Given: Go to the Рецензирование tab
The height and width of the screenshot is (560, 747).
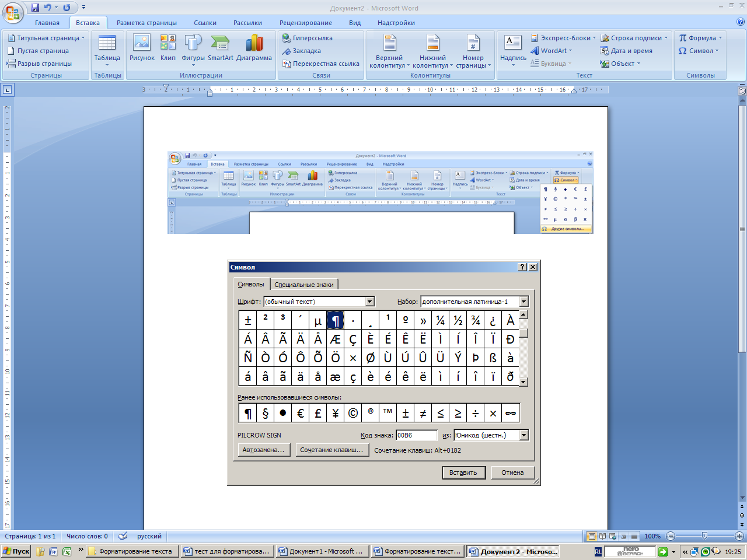Looking at the screenshot, I should pyautogui.click(x=306, y=23).
